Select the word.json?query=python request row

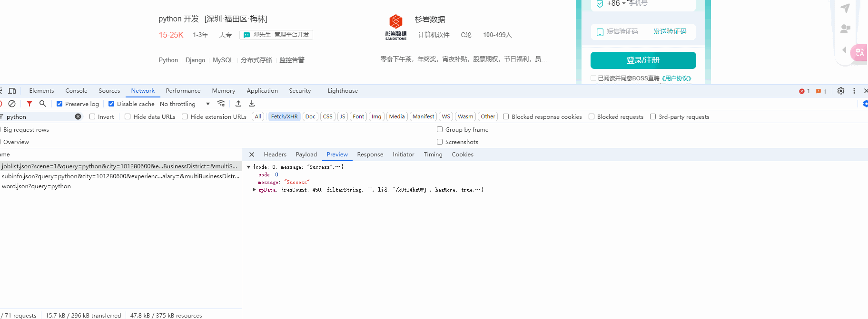pyautogui.click(x=121, y=186)
